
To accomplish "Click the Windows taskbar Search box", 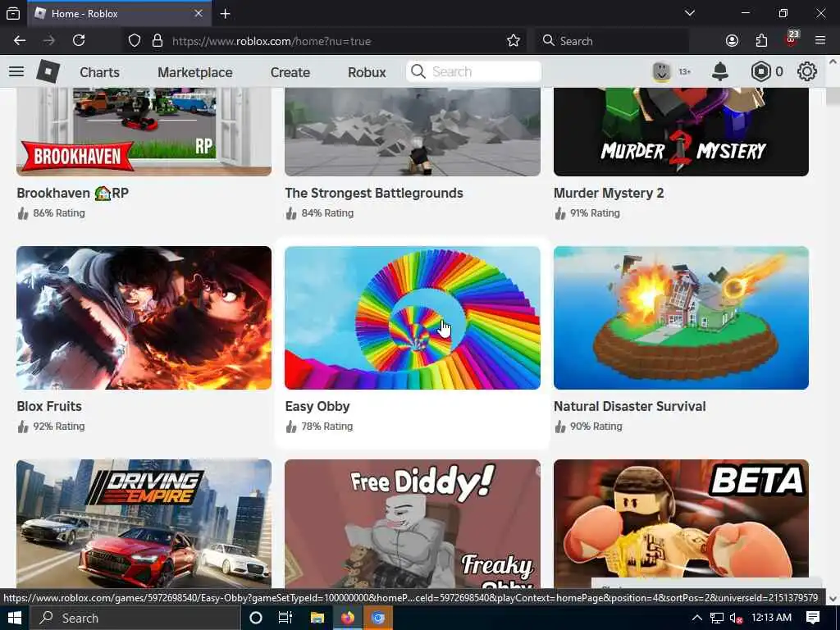I will pyautogui.click(x=135, y=618).
